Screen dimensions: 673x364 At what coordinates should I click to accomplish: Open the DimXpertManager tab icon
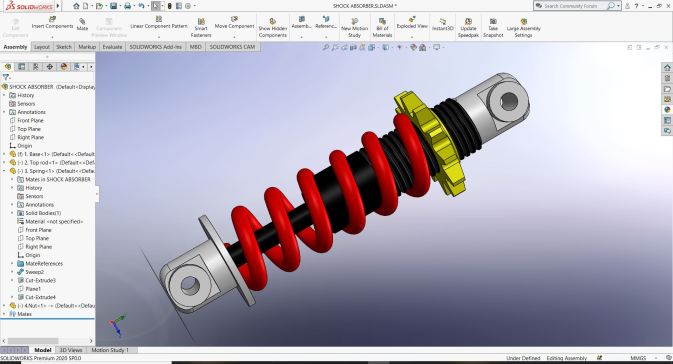(x=50, y=67)
